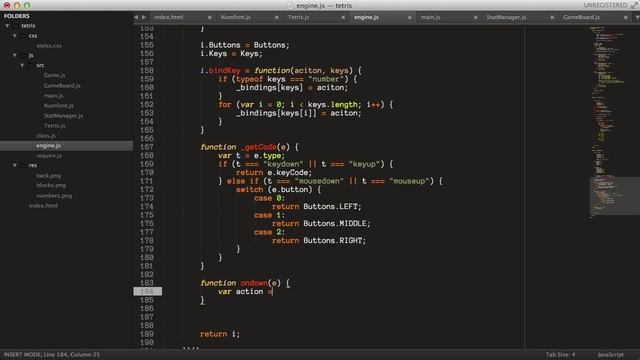Open index.html in the sidebar
The height and width of the screenshot is (360, 640).
tap(43, 205)
